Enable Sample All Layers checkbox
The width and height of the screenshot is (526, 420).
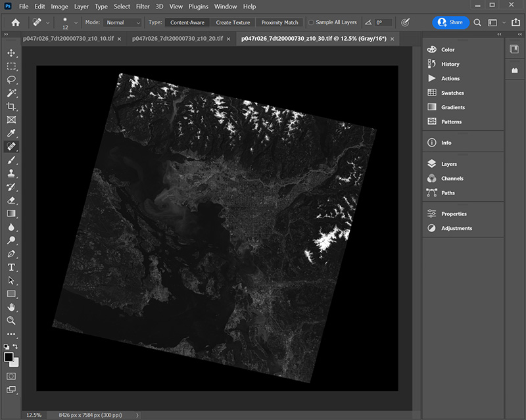(312, 22)
